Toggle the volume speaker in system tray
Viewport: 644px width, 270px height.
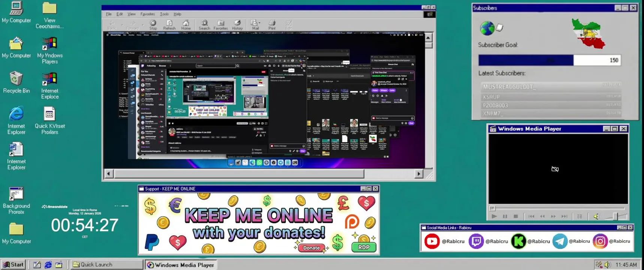point(607,265)
